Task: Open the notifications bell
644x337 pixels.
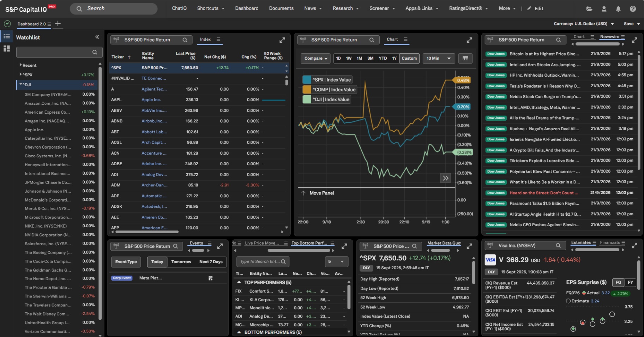Action: (618, 9)
